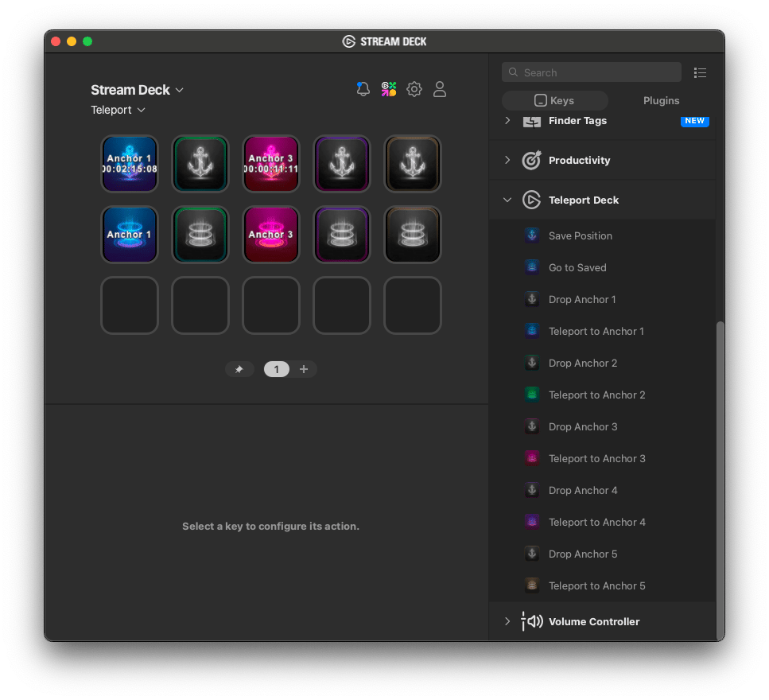The image size is (769, 700).
Task: Expand the Productivity category
Action: [507, 160]
